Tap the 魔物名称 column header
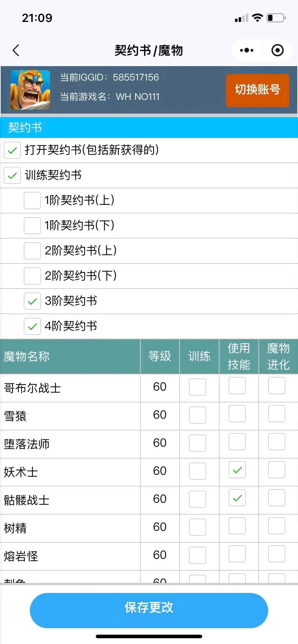 pos(27,356)
